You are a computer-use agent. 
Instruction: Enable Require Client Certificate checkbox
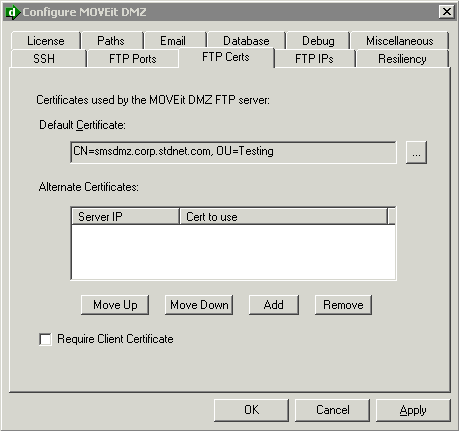(x=45, y=339)
